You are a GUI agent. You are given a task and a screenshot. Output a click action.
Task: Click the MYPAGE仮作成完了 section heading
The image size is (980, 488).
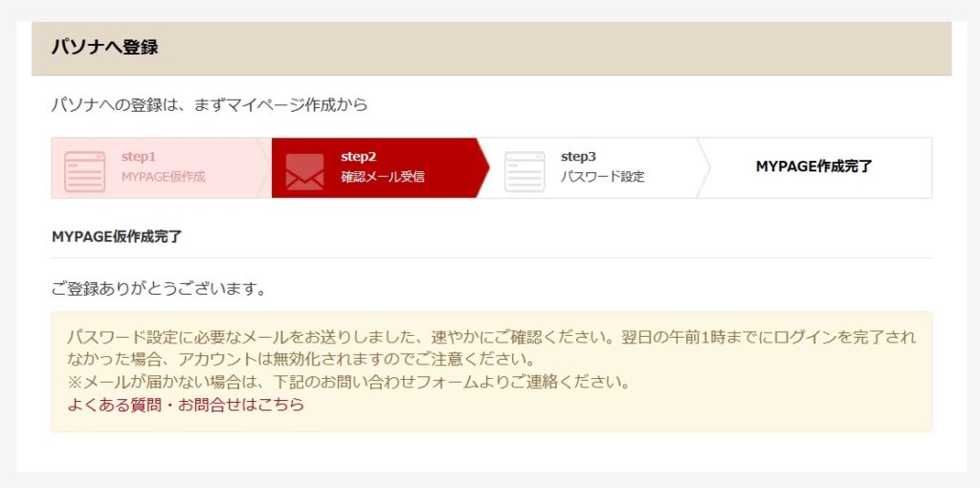pos(117,236)
